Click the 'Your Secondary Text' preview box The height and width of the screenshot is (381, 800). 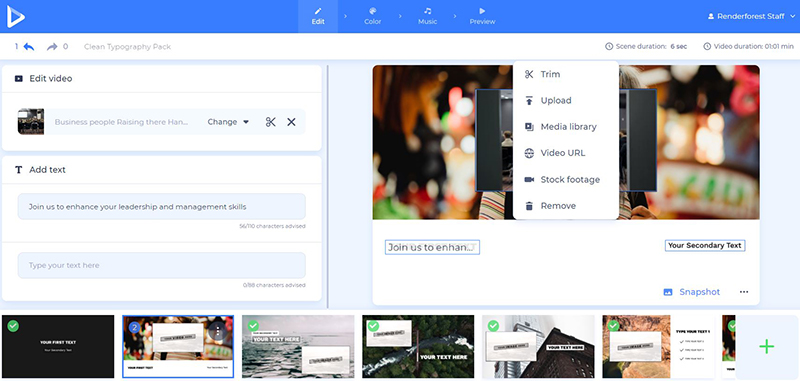pyautogui.click(x=705, y=245)
